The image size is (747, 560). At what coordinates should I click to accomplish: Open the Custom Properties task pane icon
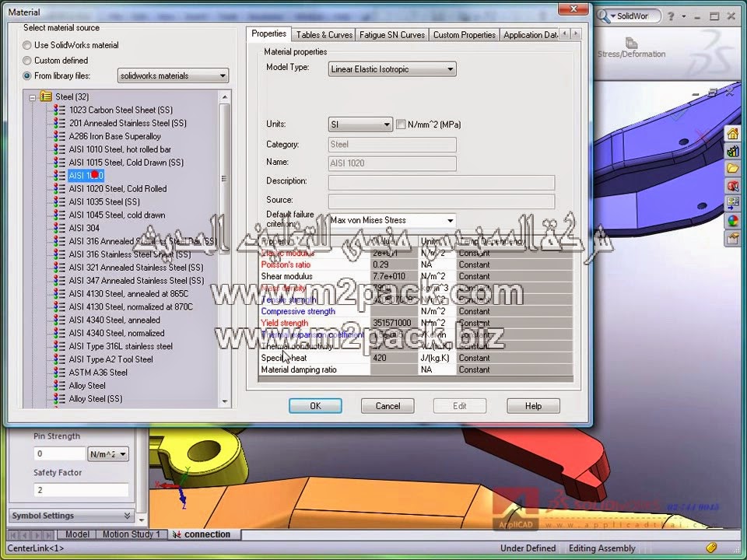pos(733,238)
